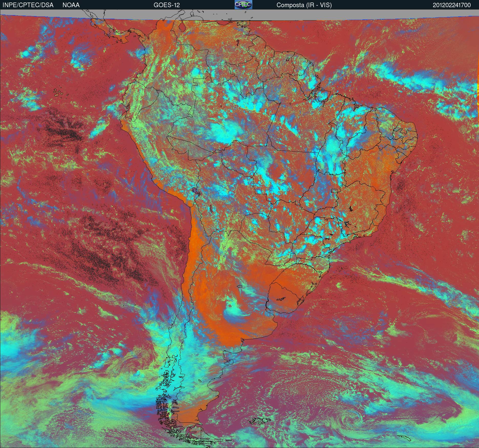
Task: Click the timestamp 201202241700
Action: click(452, 5)
